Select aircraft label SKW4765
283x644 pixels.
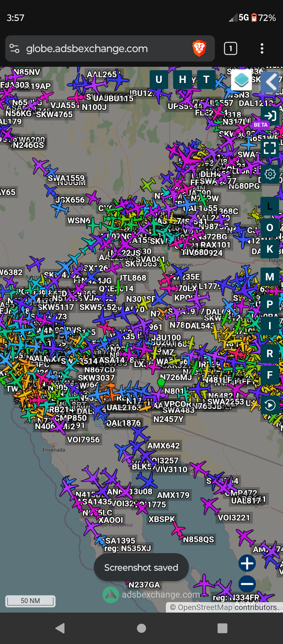coord(54,114)
